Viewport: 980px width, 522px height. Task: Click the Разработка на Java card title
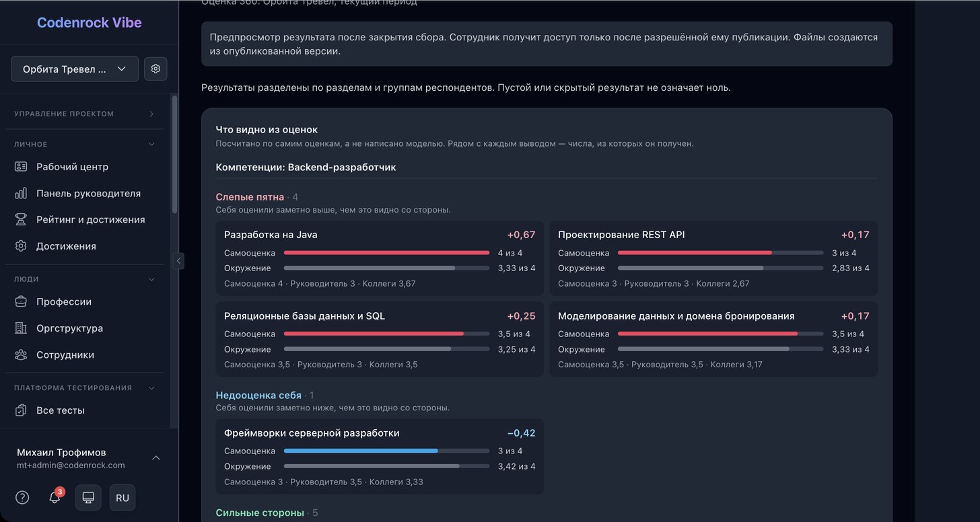271,235
